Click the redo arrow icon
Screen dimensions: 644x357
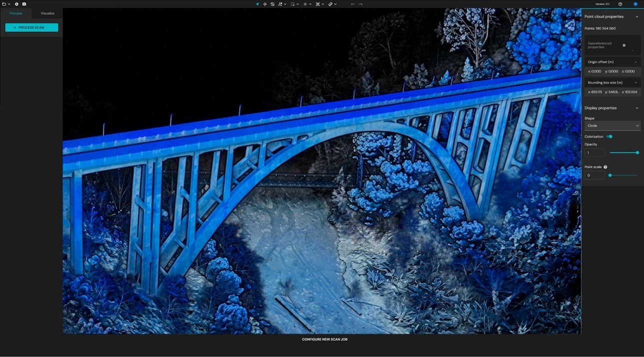[x=360, y=4]
